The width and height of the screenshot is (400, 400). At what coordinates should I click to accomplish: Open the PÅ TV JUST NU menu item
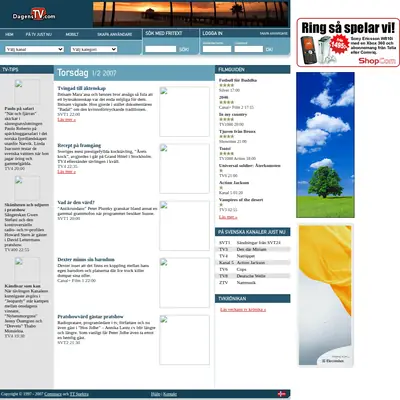pos(39,34)
